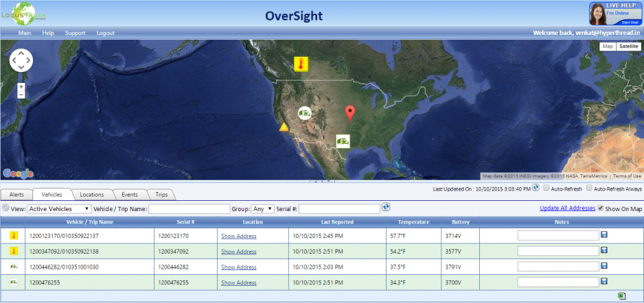The height and width of the screenshot is (303, 644).
Task: Open the Group Any dropdown
Action: [263, 208]
